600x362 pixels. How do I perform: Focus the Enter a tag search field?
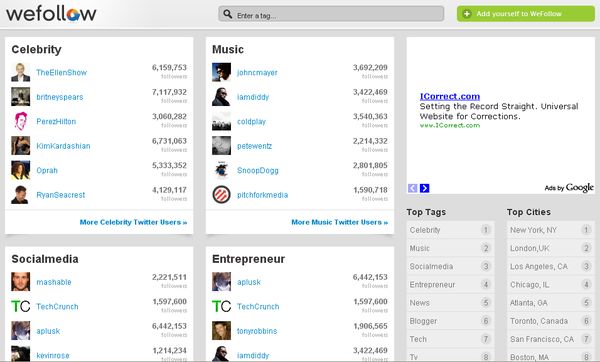(331, 14)
